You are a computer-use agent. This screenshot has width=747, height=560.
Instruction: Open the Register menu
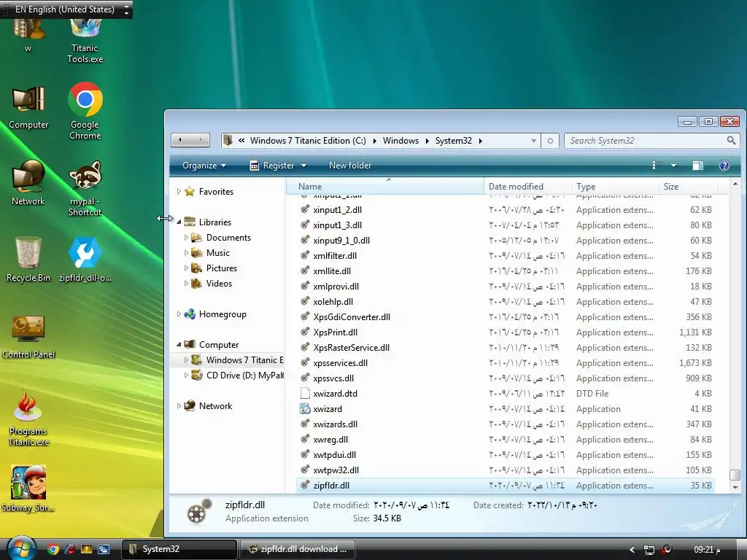click(278, 166)
